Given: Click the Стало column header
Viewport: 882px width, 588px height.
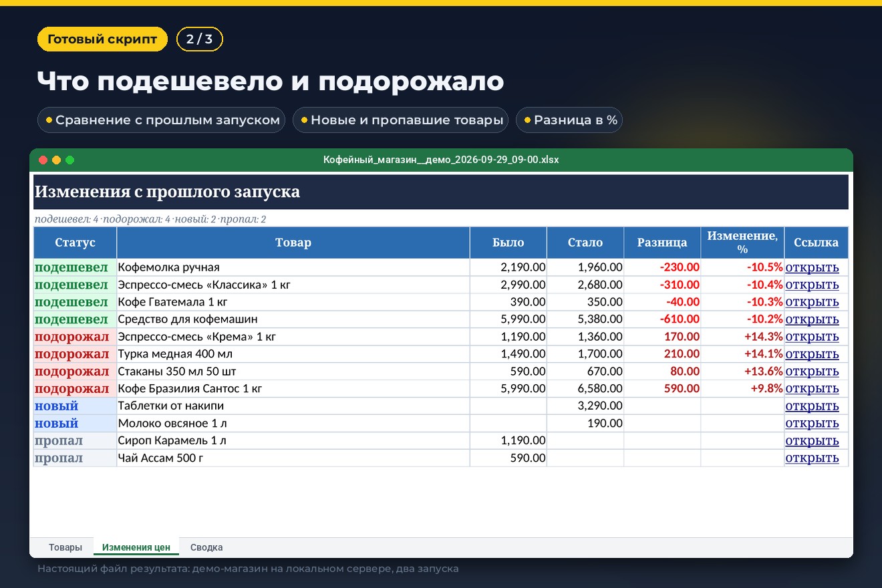Looking at the screenshot, I should pyautogui.click(x=585, y=243).
